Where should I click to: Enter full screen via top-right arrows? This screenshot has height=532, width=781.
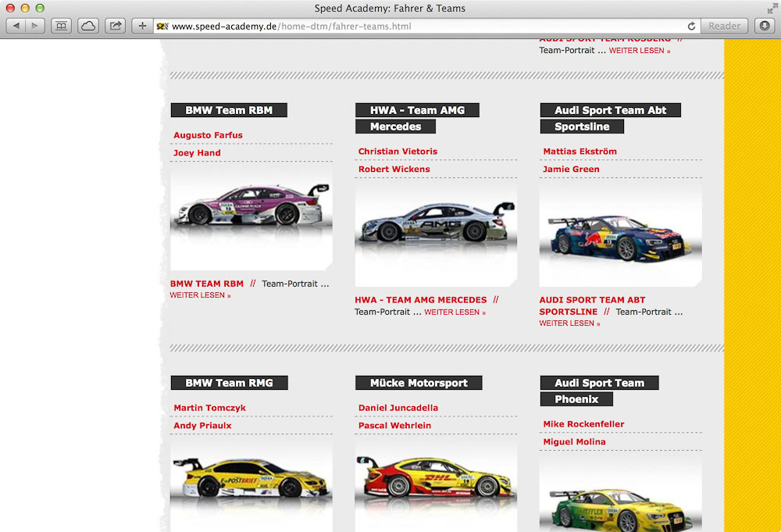click(772, 8)
